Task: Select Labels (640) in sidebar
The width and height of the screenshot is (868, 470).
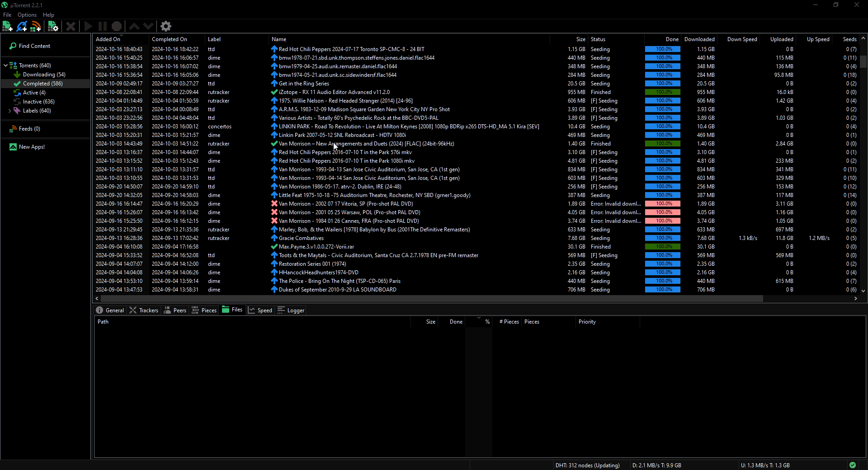Action: tap(37, 111)
